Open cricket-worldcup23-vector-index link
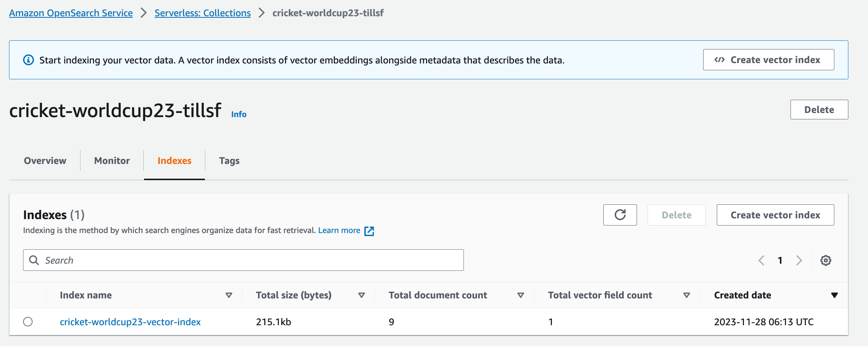 click(130, 322)
